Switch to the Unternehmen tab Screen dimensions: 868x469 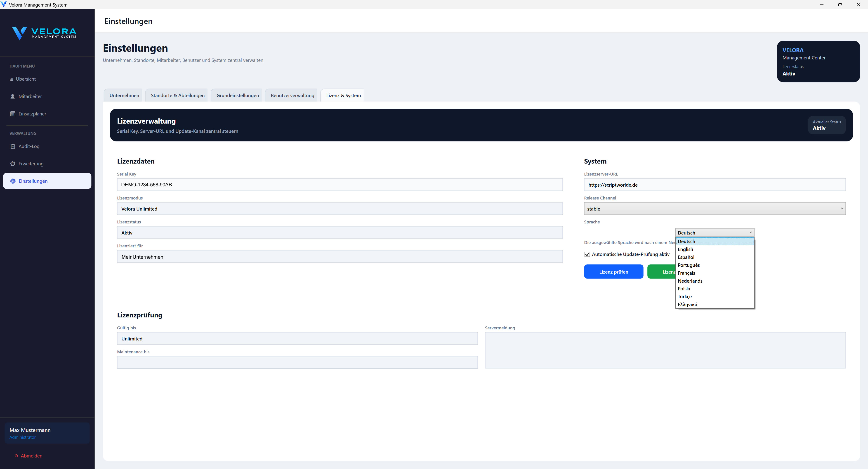124,96
